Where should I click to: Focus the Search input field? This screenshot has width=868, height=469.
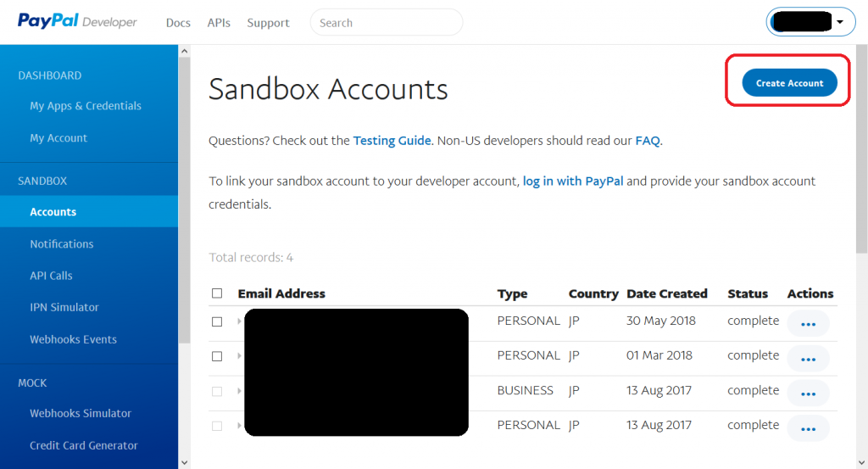[x=387, y=23]
